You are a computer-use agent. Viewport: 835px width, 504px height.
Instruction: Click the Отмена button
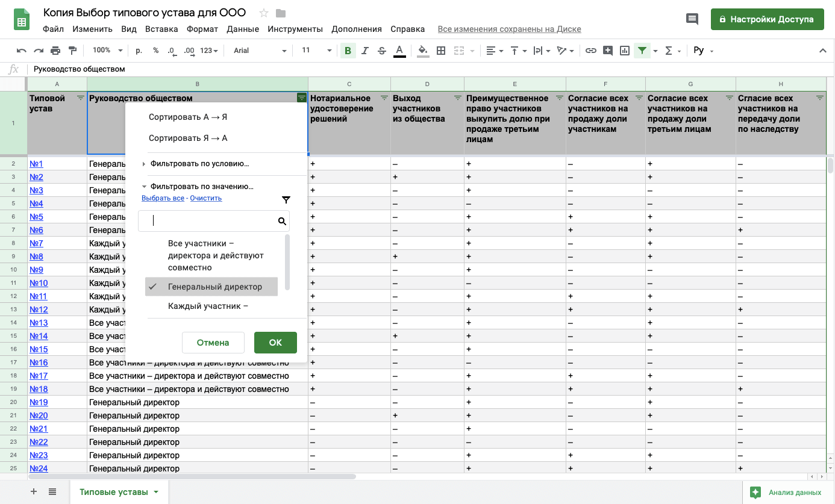(213, 342)
